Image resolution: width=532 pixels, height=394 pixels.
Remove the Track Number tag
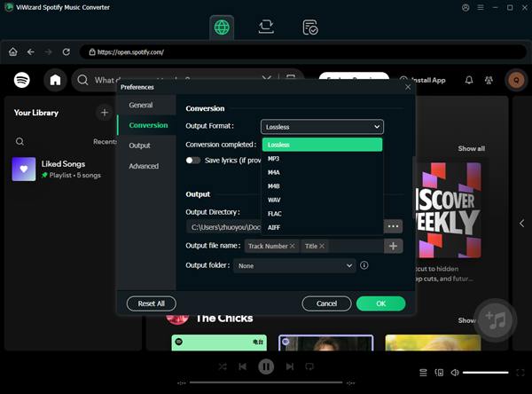(x=292, y=246)
